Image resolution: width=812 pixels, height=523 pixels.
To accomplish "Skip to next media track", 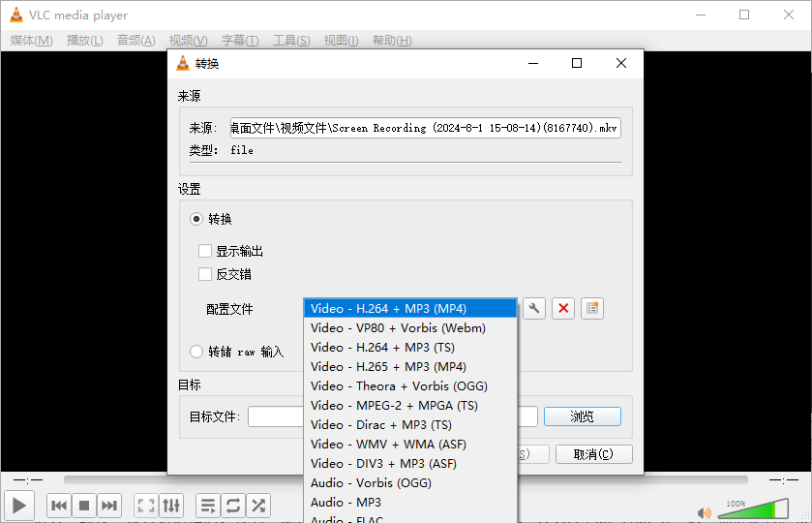I will click(x=108, y=506).
